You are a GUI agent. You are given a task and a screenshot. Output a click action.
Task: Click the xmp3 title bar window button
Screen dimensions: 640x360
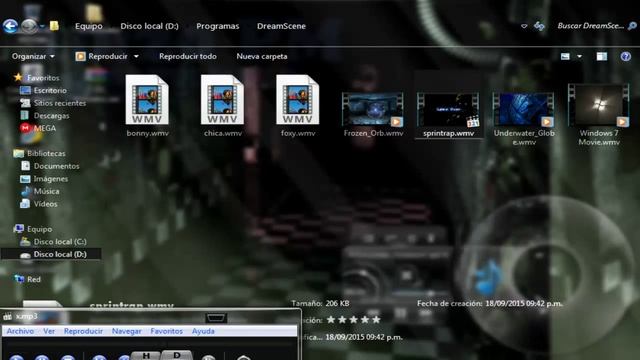click(x=216, y=318)
